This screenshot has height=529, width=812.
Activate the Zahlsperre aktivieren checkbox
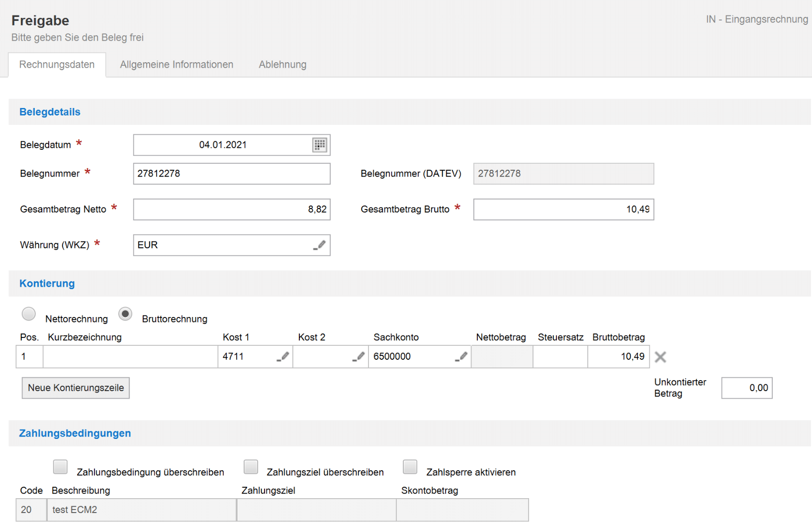coord(410,467)
